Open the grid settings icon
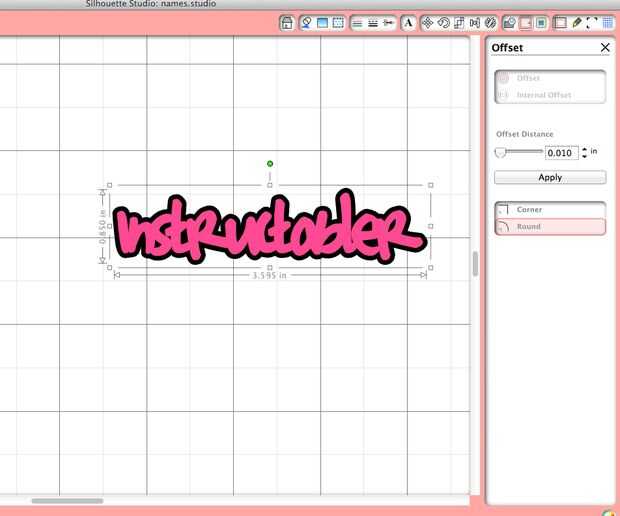 point(608,23)
